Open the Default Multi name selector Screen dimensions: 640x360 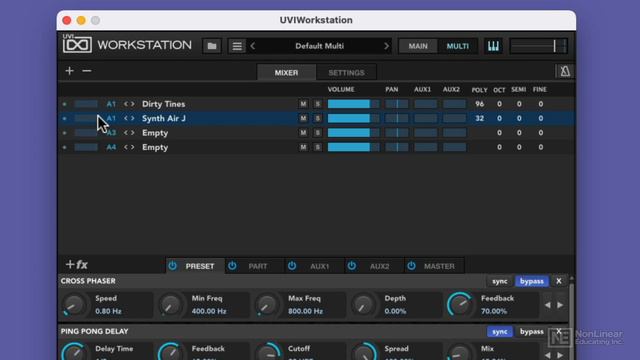click(320, 46)
